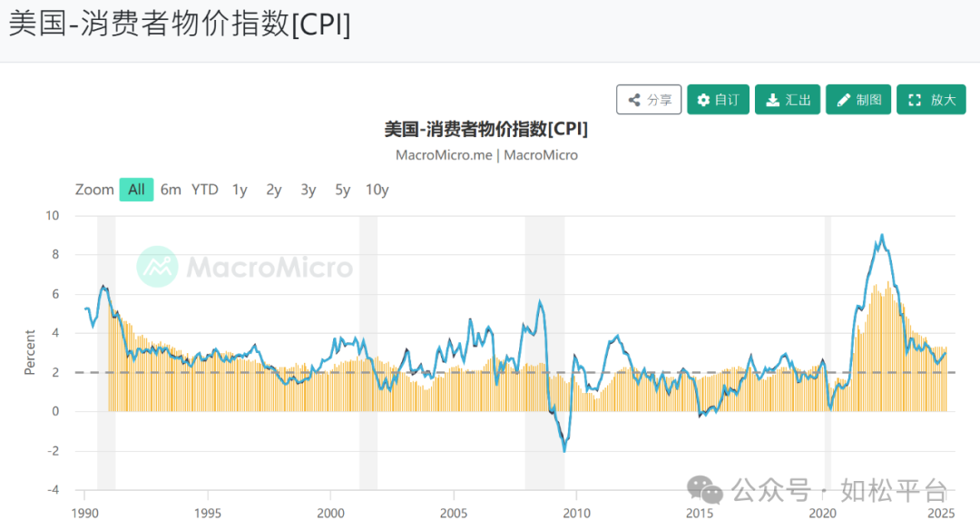Open the MacroMicro.me source link
The width and height of the screenshot is (980, 530).
point(443,155)
